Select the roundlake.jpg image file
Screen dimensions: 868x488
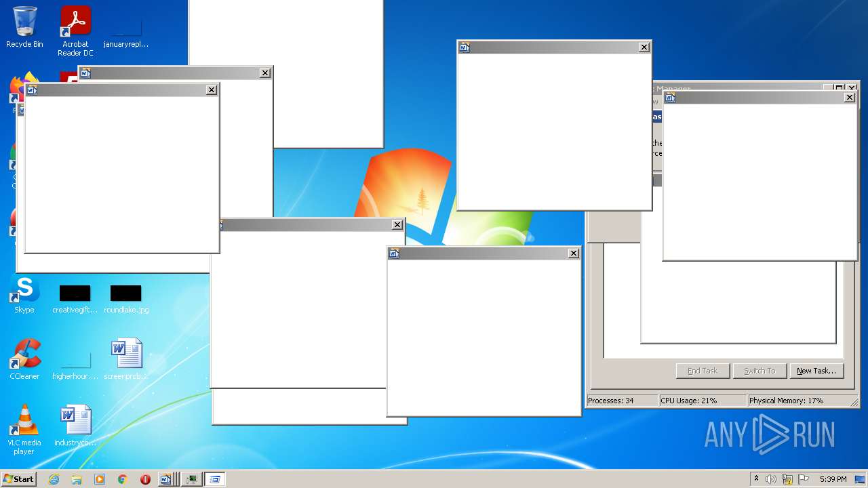click(126, 299)
